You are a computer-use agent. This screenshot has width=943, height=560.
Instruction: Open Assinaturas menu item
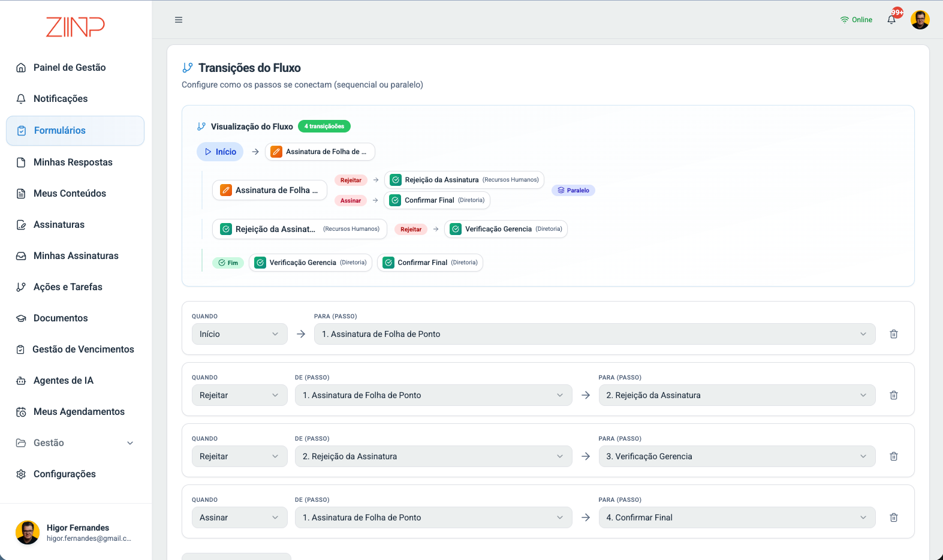76,225
